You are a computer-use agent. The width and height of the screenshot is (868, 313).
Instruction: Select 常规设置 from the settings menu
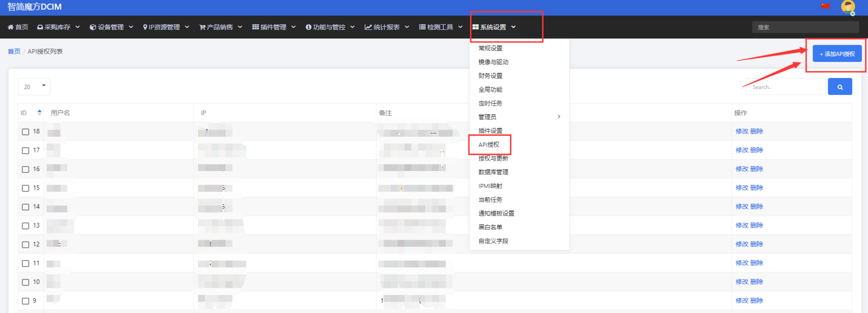tap(490, 48)
